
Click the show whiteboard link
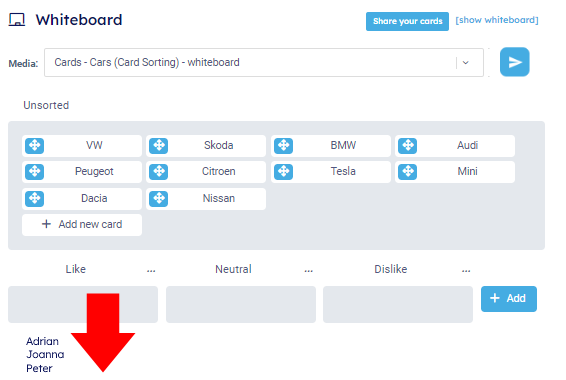tap(497, 20)
